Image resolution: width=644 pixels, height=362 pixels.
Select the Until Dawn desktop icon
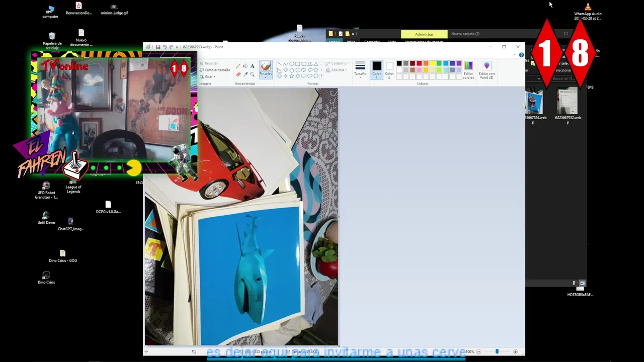(46, 218)
